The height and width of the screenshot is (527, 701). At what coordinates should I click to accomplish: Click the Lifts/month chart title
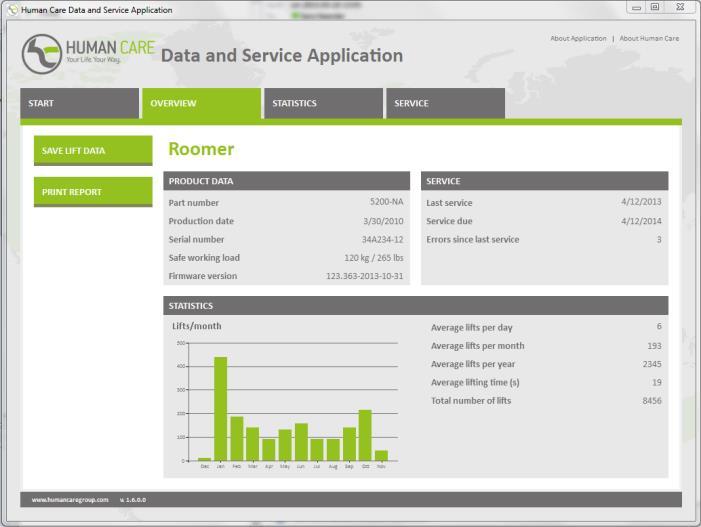[197, 326]
